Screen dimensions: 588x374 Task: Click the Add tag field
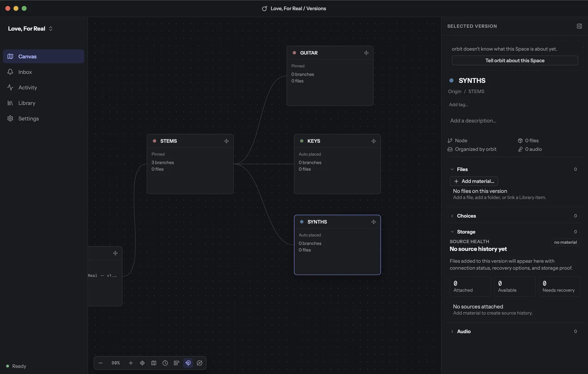[458, 104]
